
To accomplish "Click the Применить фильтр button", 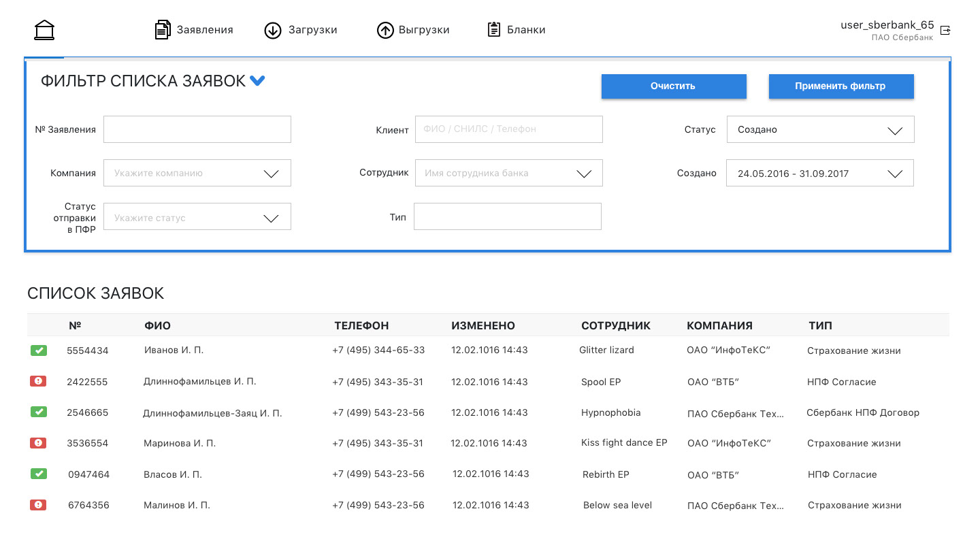I will pos(841,86).
